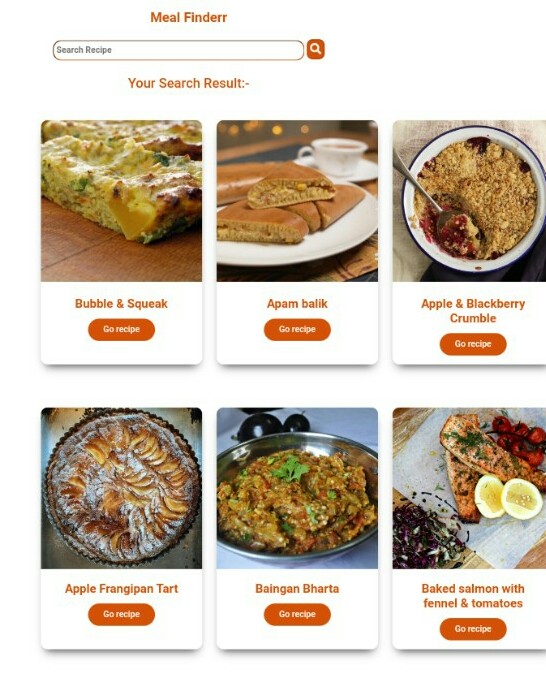Select the Apple & Blackberry Crumble photo
Screen dimensions: 546x673
point(469,201)
